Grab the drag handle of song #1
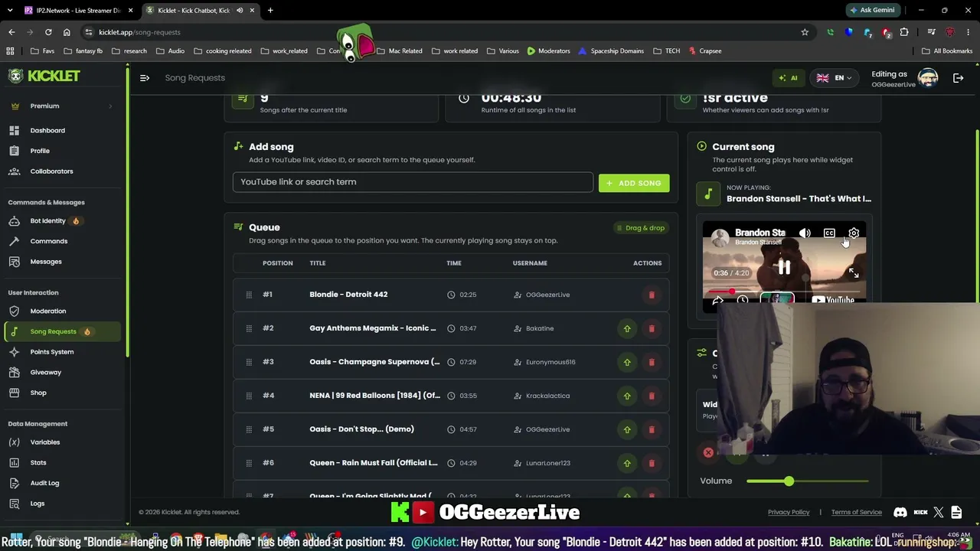The height and width of the screenshot is (551, 980). point(249,295)
